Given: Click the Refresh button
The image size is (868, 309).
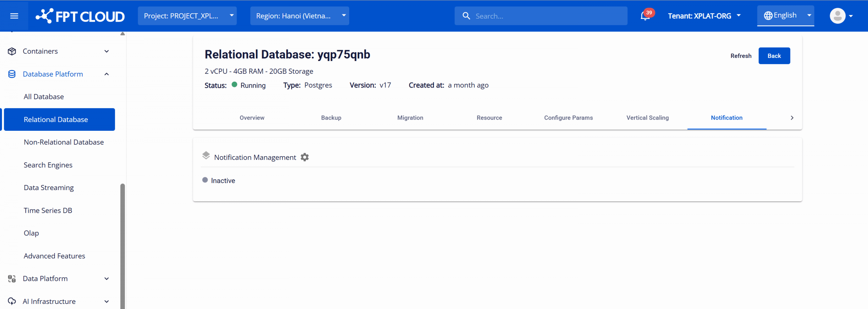Looking at the screenshot, I should tap(741, 56).
